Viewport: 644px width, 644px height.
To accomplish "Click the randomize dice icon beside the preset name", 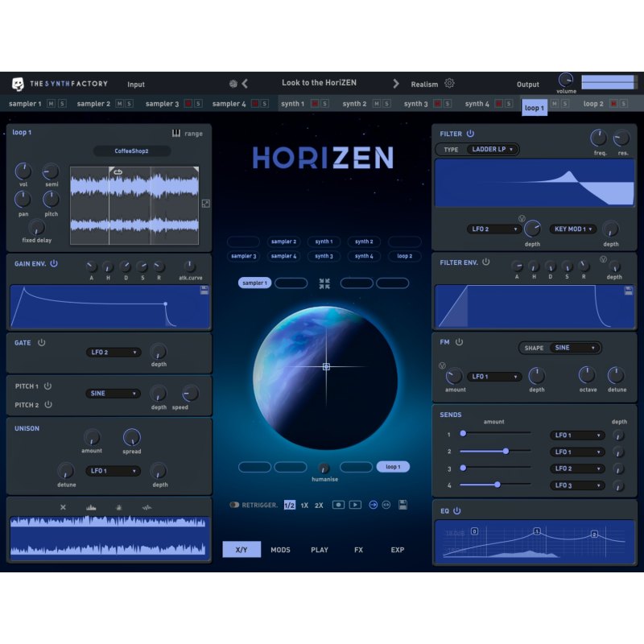I will click(x=233, y=84).
